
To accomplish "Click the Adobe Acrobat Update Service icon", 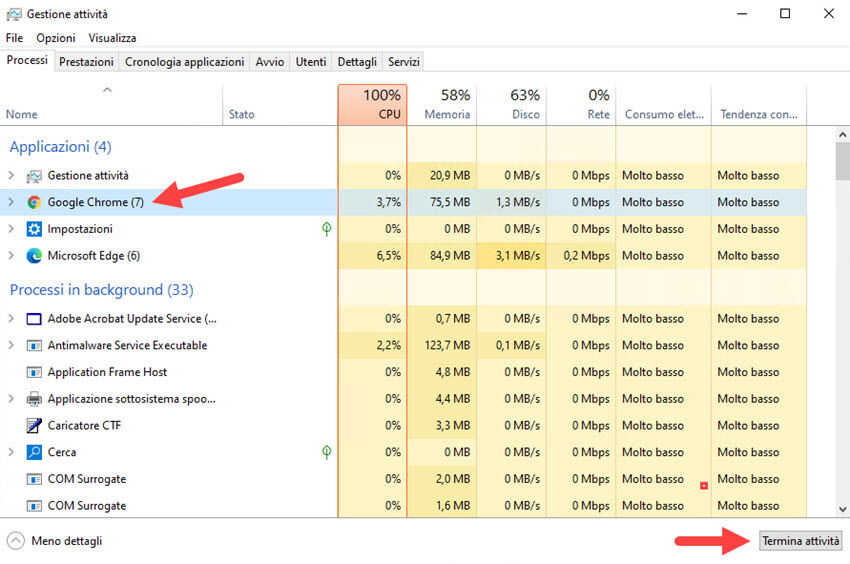I will point(34,319).
